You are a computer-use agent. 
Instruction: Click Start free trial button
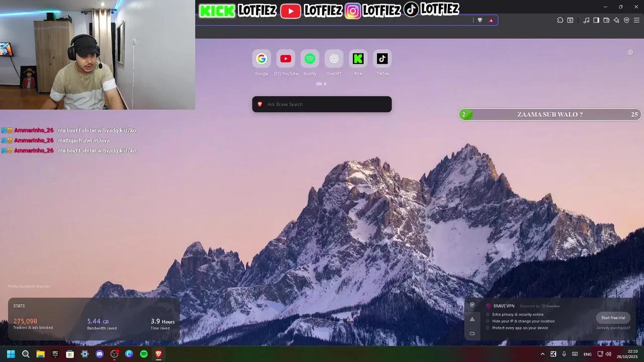coord(613,318)
